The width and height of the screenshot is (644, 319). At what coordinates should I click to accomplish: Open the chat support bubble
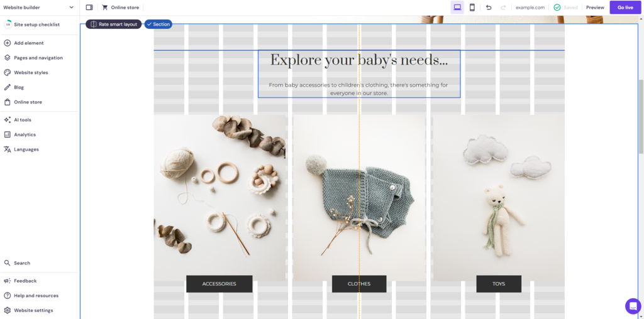click(633, 306)
